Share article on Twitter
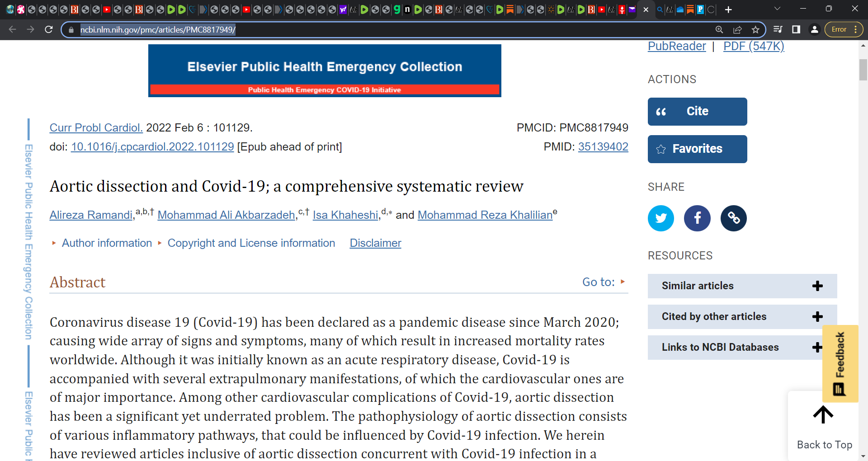Viewport: 868px width, 461px height. [x=661, y=218]
